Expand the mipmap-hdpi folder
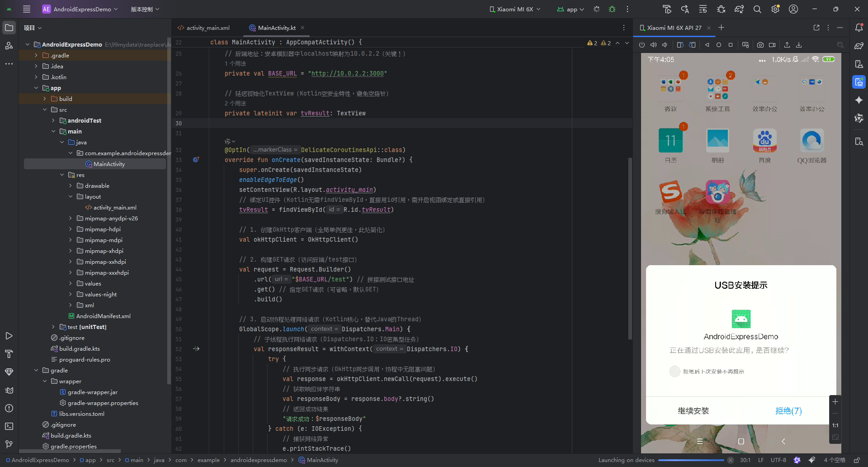This screenshot has width=868, height=467. click(71, 229)
